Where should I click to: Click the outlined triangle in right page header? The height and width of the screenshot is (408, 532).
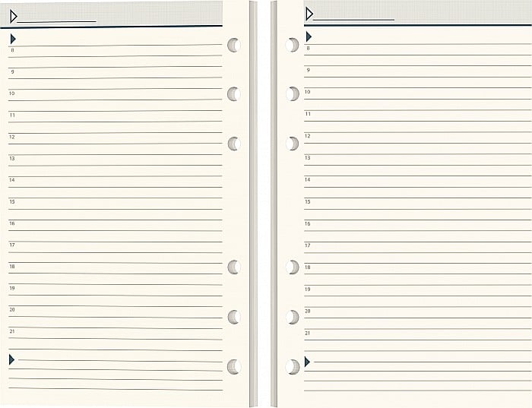[309, 14]
